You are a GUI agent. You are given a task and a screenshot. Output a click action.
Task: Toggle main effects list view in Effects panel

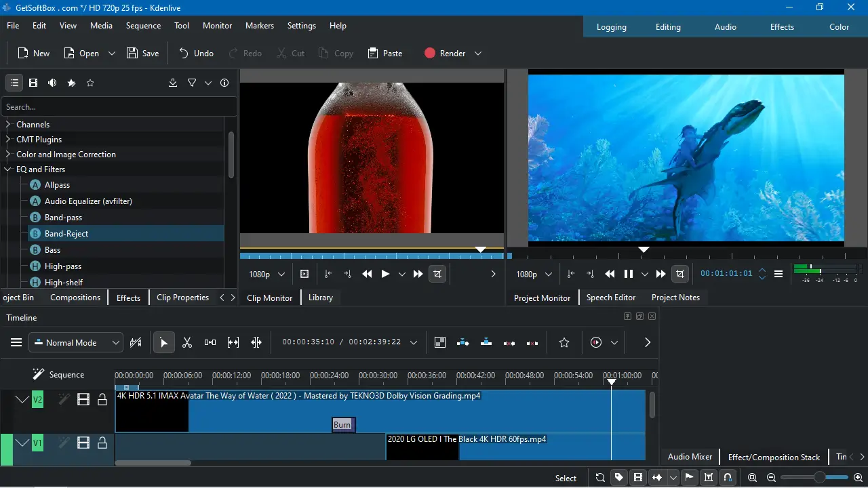pos(14,83)
